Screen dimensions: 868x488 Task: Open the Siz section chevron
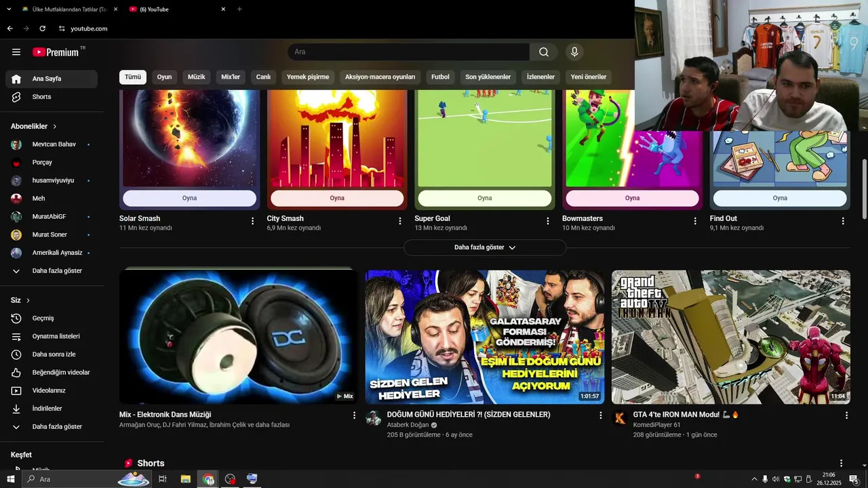coord(28,300)
